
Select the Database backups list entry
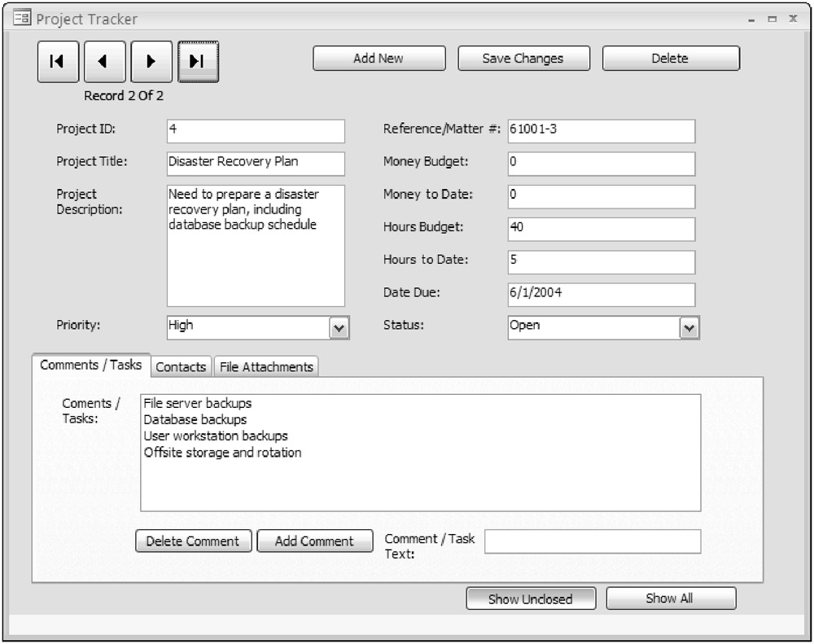point(195,420)
